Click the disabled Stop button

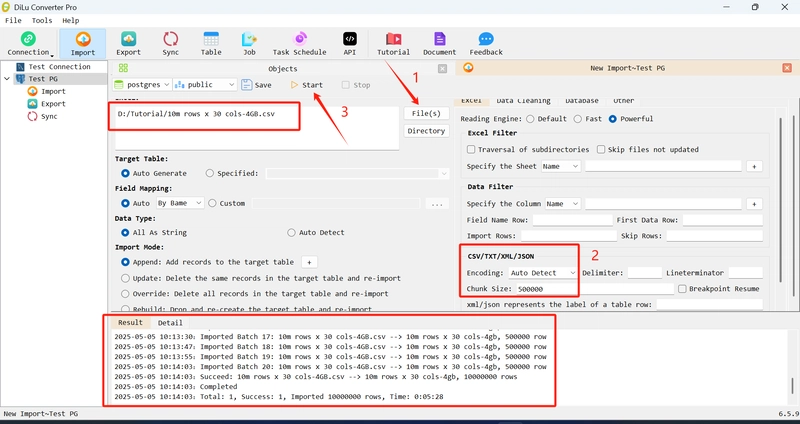coord(356,85)
